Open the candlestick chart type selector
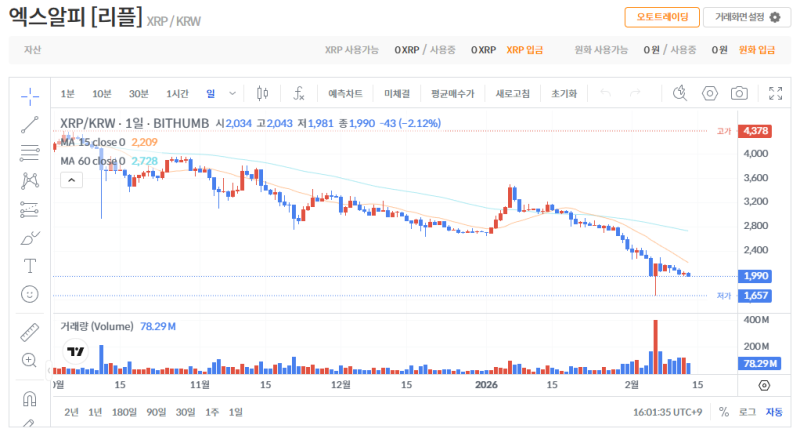Screen dimensions: 800x436 [x=262, y=93]
